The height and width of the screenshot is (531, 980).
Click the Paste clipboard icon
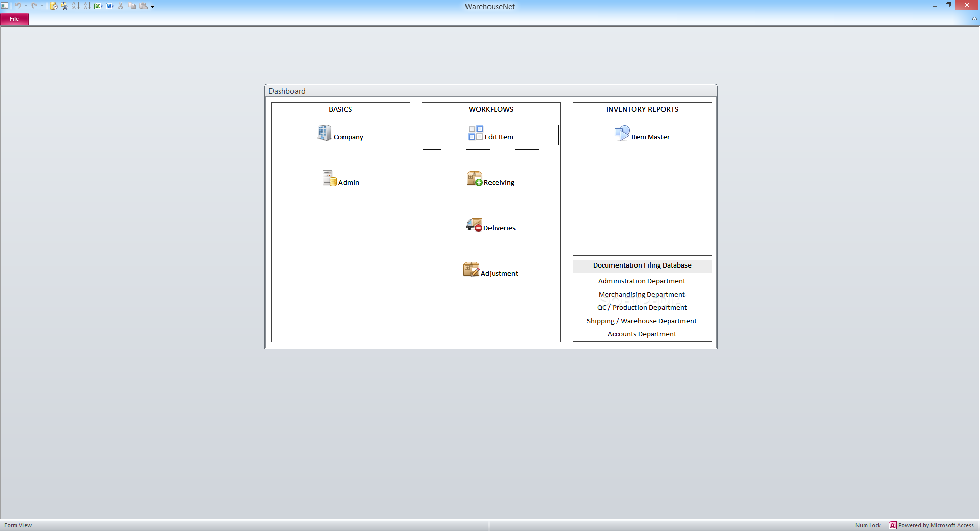tap(143, 6)
